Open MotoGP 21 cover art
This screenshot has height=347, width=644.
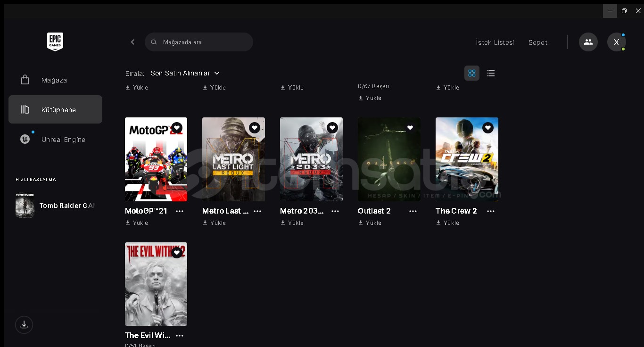tap(156, 159)
